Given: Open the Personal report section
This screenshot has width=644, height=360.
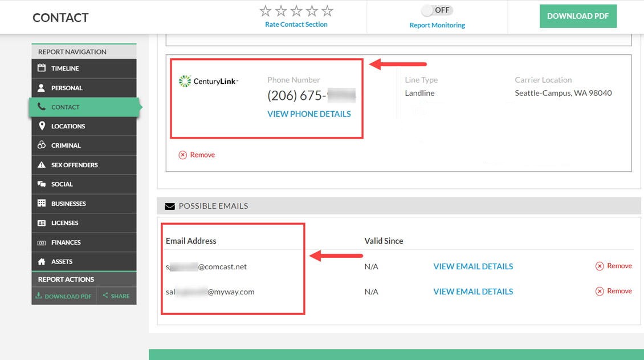Looking at the screenshot, I should click(x=84, y=87).
